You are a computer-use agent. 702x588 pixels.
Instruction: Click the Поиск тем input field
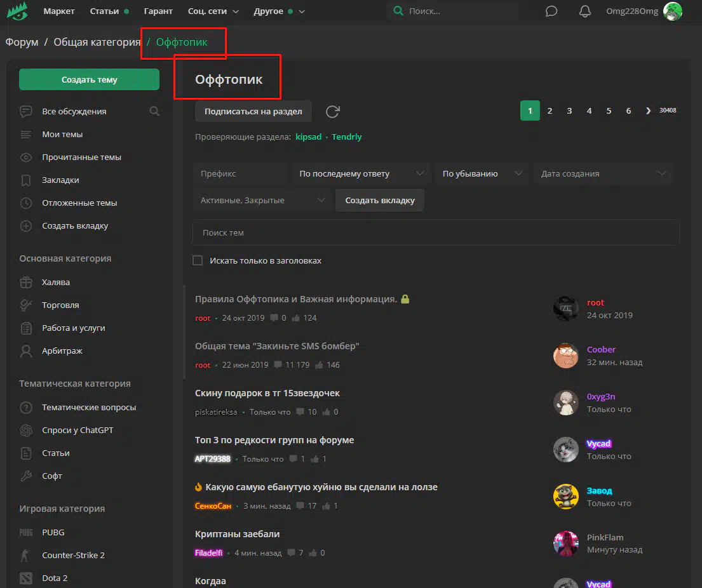coord(436,232)
